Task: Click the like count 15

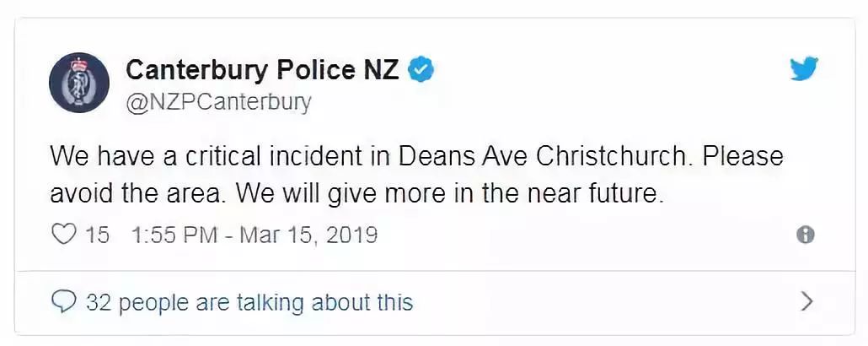Action: coord(98,235)
